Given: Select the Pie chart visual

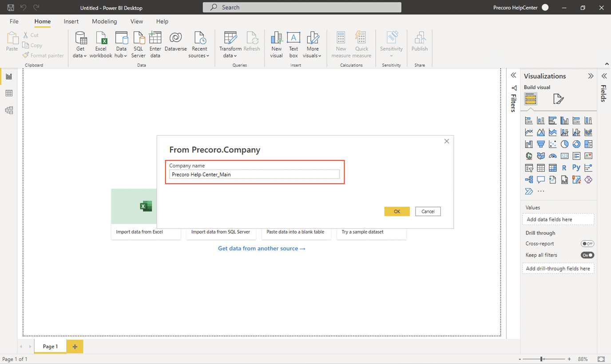Looking at the screenshot, I should [564, 144].
